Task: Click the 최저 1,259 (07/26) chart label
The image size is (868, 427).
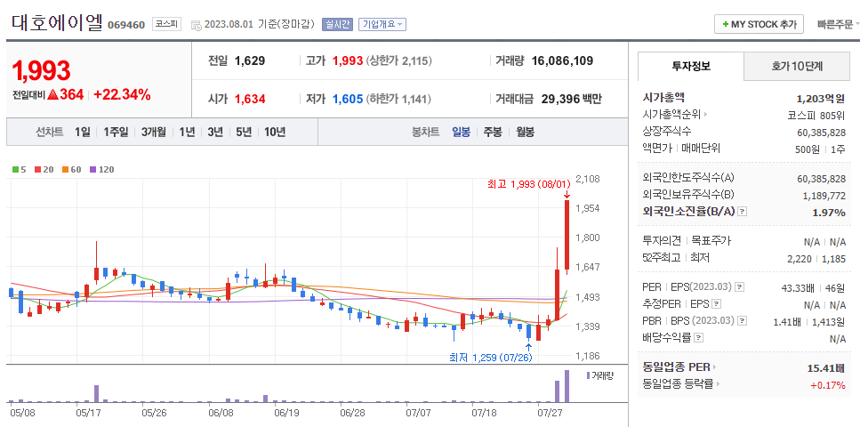Action: point(490,358)
